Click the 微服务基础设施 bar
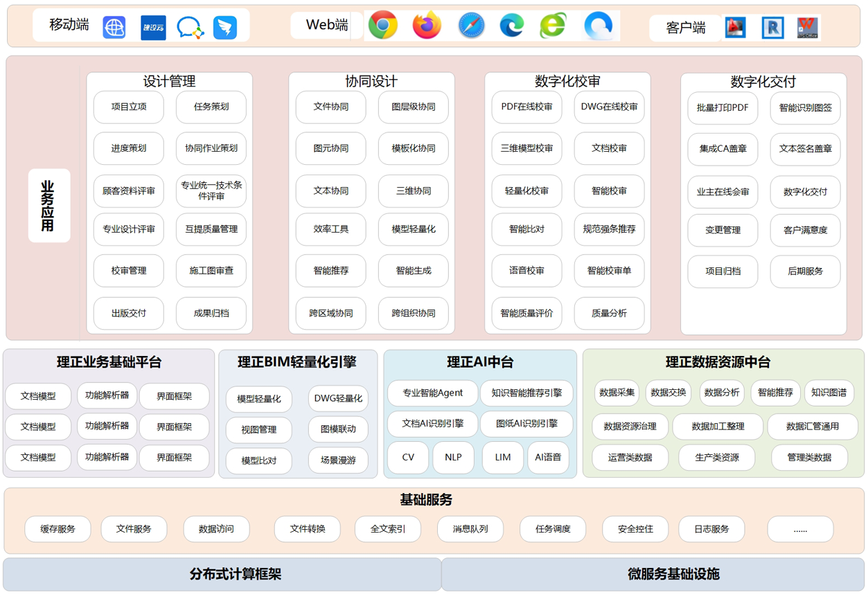The height and width of the screenshot is (597, 868). pos(653,574)
